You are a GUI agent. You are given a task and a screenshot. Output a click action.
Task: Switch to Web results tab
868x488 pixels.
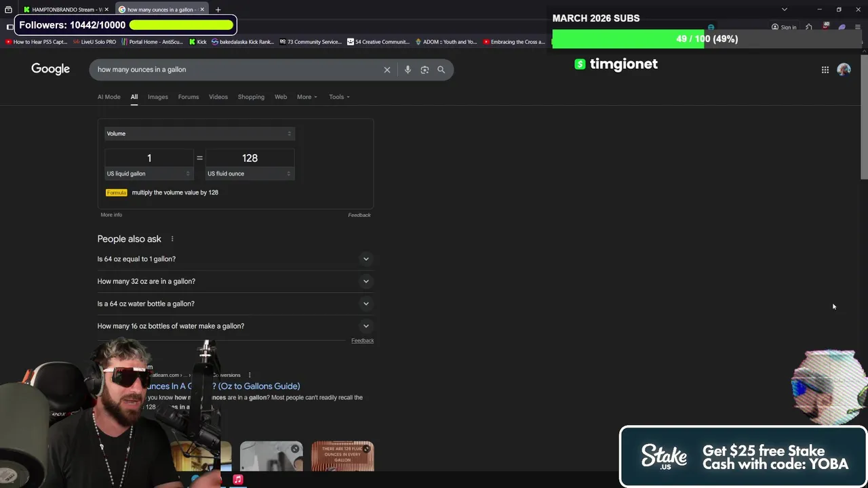click(281, 97)
